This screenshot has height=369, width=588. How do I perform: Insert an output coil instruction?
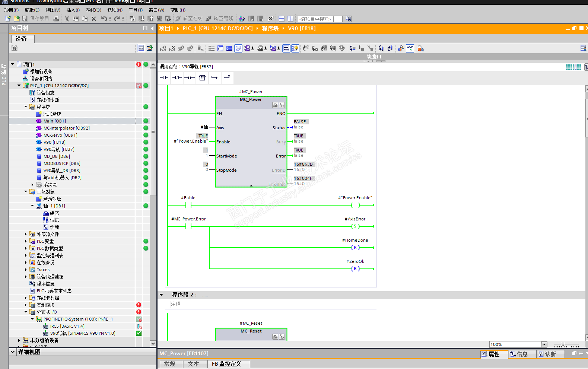[190, 78]
